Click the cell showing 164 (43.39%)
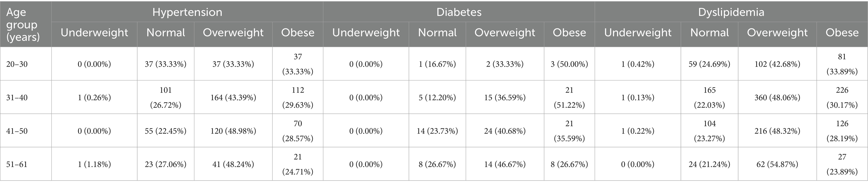868x186 pixels. click(x=233, y=97)
